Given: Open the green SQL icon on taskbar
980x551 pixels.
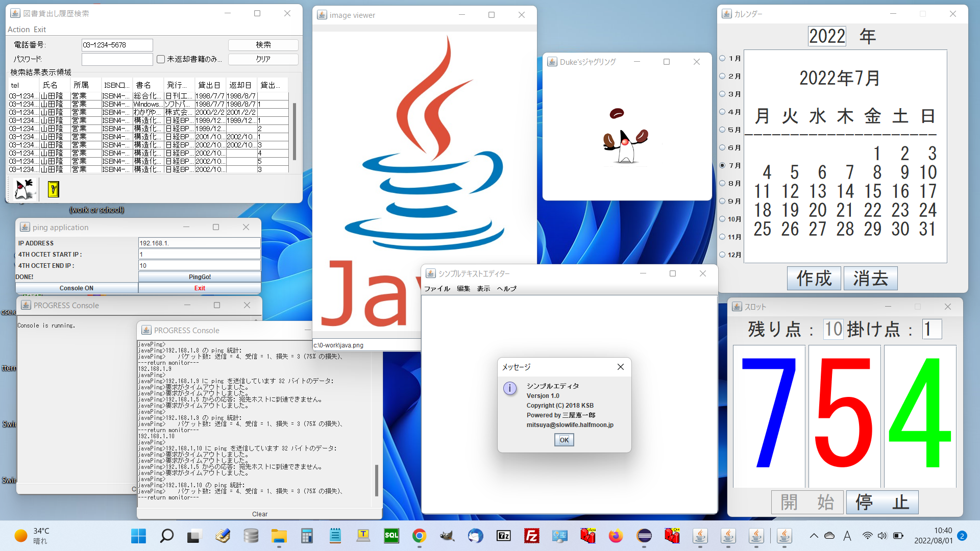Looking at the screenshot, I should (391, 536).
